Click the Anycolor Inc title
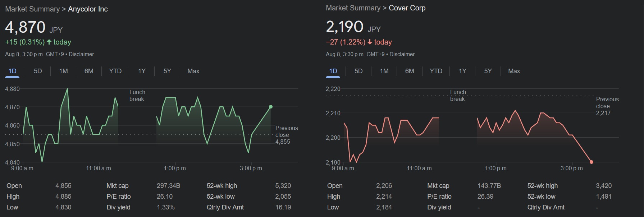 tap(88, 9)
